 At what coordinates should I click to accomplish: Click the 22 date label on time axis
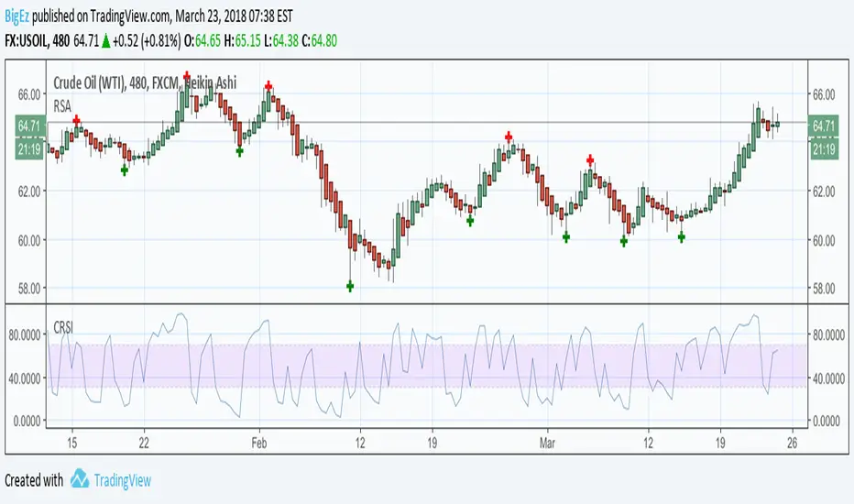coord(144,443)
